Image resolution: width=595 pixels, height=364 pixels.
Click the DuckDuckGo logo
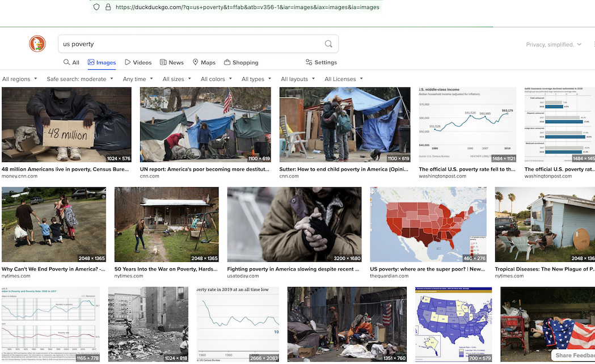click(37, 44)
